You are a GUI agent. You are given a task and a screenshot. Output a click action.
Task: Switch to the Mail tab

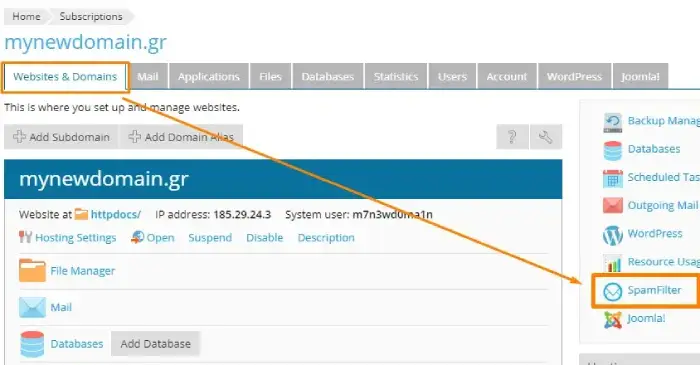(x=147, y=77)
